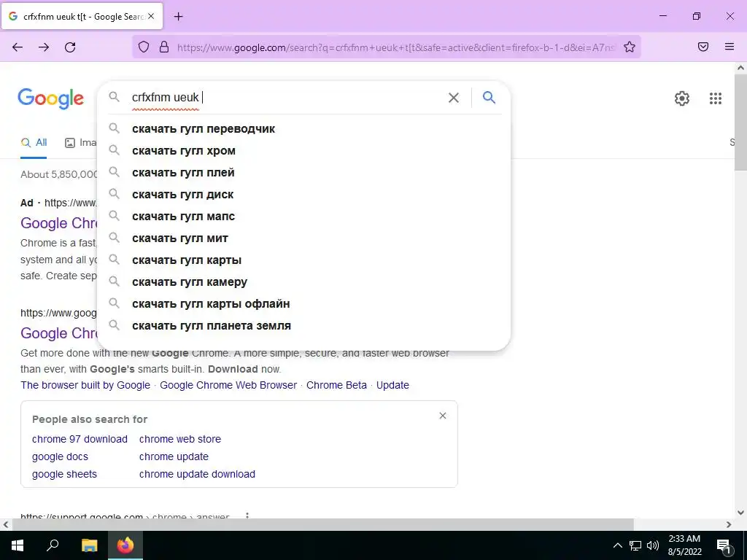Choose suggestion скачать гугл карты офлайн

point(303,304)
